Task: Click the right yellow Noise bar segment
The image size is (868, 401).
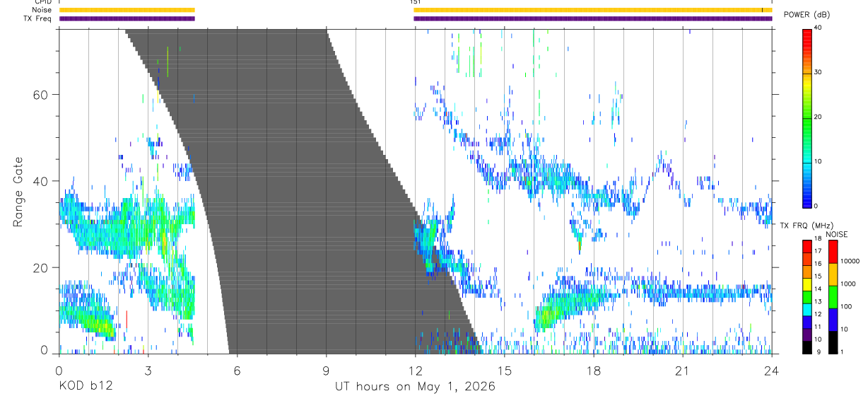Action: coord(592,10)
